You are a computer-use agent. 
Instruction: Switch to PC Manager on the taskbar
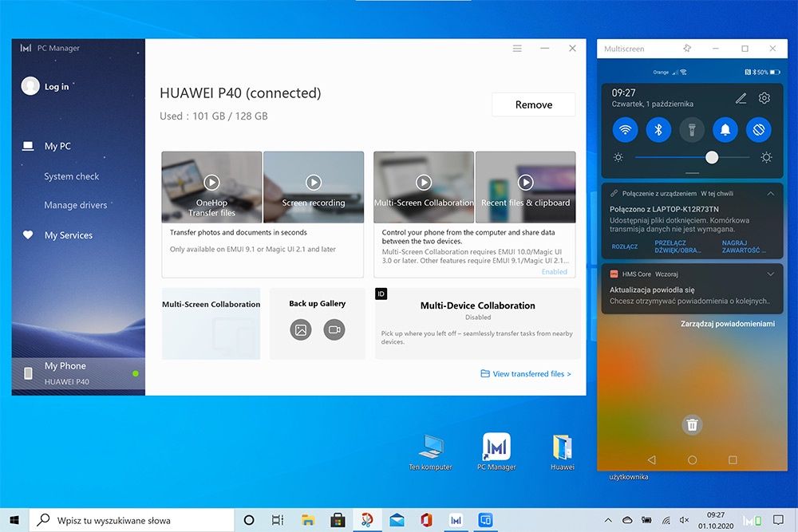(x=456, y=520)
